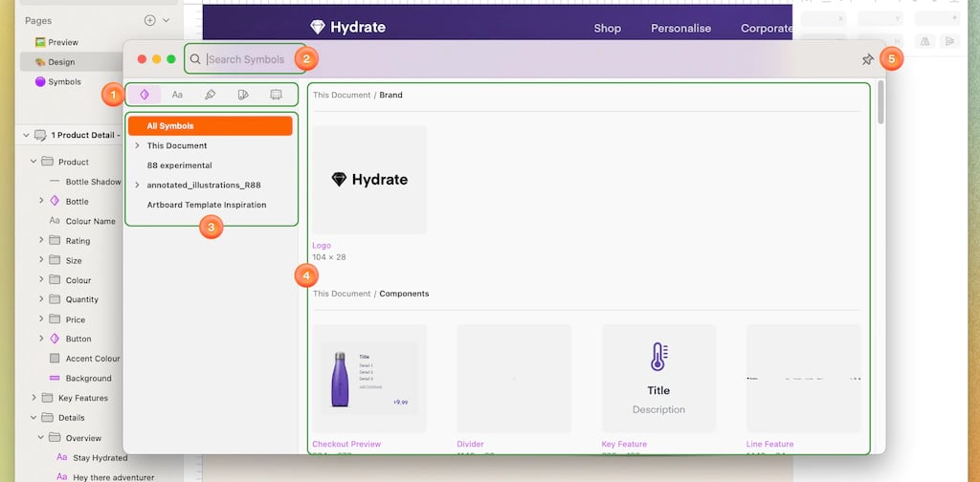Click the Key Feature label

click(x=624, y=444)
